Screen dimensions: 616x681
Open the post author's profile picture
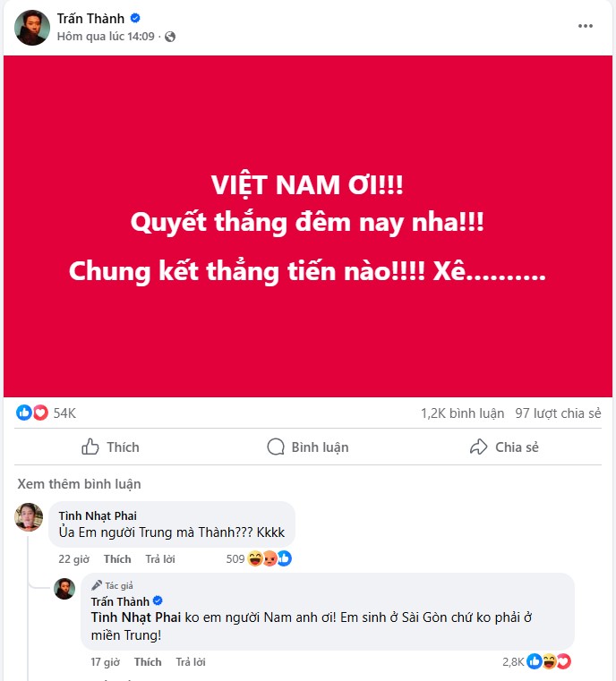32,28
